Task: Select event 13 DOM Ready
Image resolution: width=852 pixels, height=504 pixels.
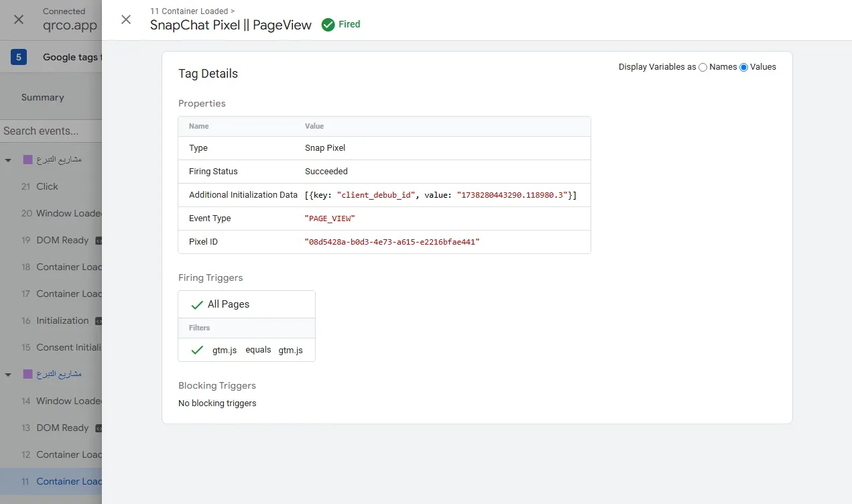Action: point(51,428)
